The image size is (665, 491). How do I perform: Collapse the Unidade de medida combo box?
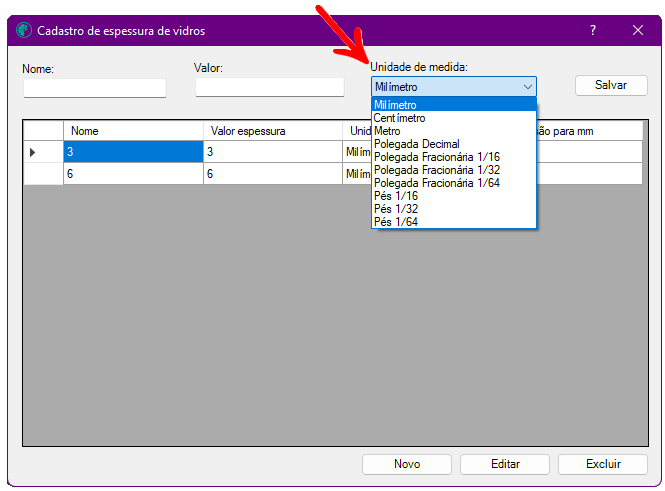[453, 86]
